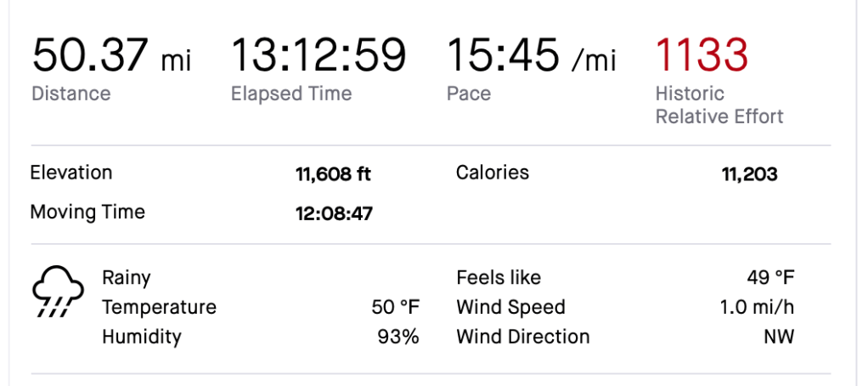
Task: Click the 13:12:59 elapsed time value
Action: pos(318,55)
